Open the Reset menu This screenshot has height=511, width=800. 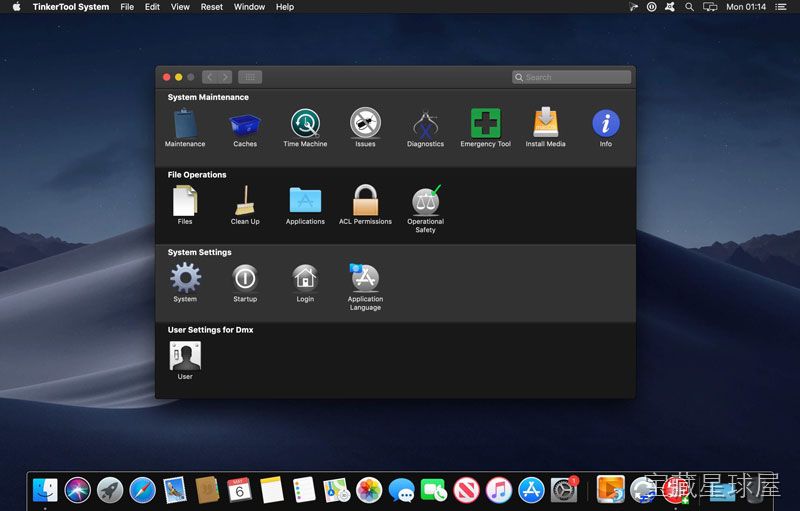pos(212,7)
